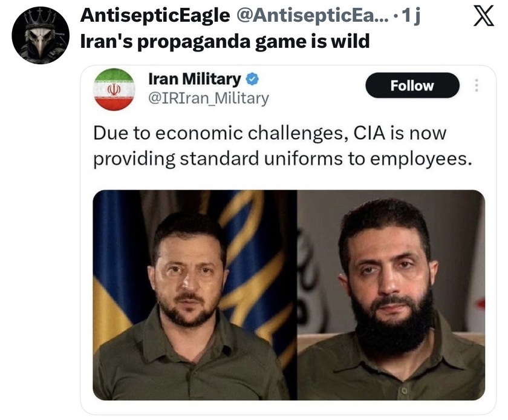508x420 pixels.
Task: Open the Iran Military display name
Action: pos(194,79)
